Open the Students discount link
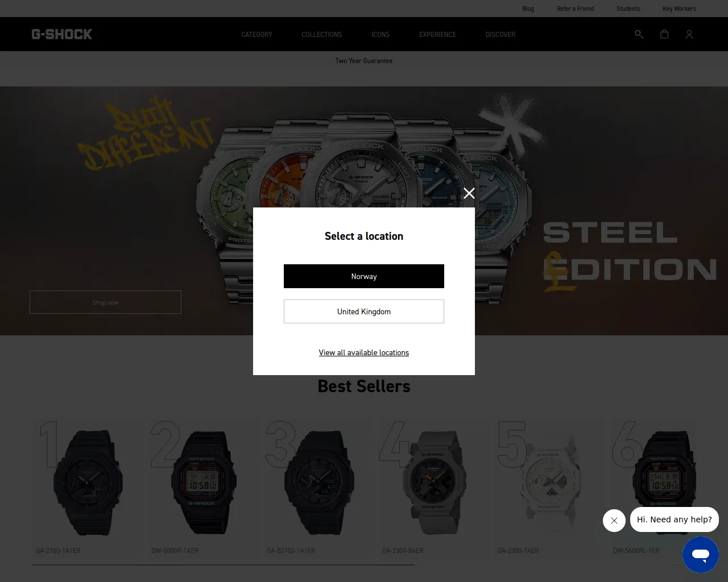Screen dimensions: 728x582 [628, 9]
